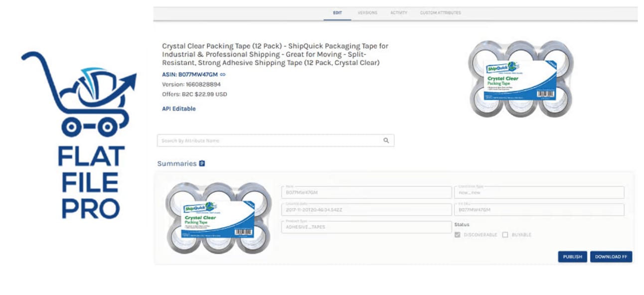Click the clipboard icon next to Summaries
Screen dimensions: 644x295
tap(202, 163)
